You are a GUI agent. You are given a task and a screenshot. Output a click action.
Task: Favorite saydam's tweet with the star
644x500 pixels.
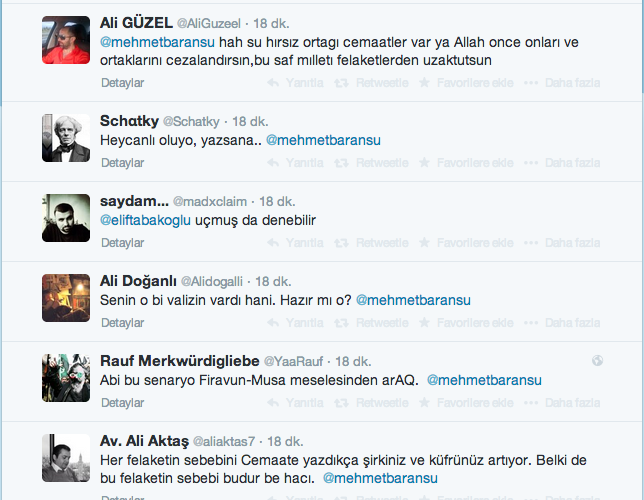click(424, 242)
